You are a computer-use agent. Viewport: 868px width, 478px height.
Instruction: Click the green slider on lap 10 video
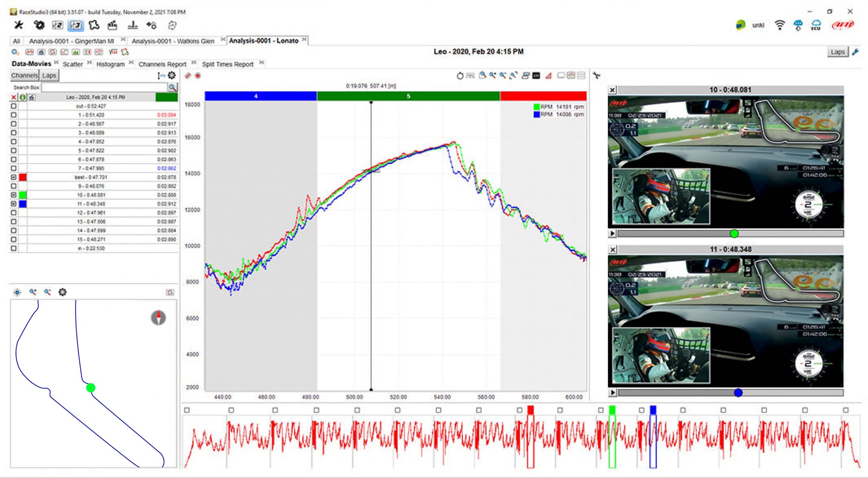734,233
